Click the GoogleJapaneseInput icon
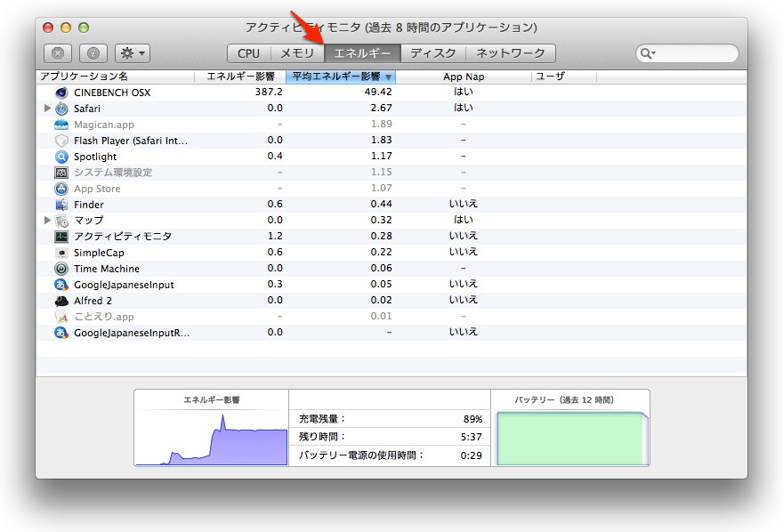783x532 pixels. pos(61,285)
